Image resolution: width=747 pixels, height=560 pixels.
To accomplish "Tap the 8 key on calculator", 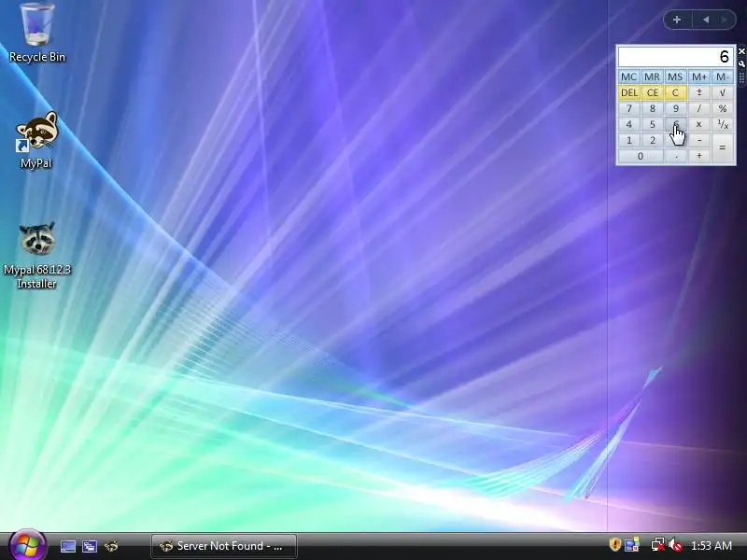I will (x=652, y=108).
